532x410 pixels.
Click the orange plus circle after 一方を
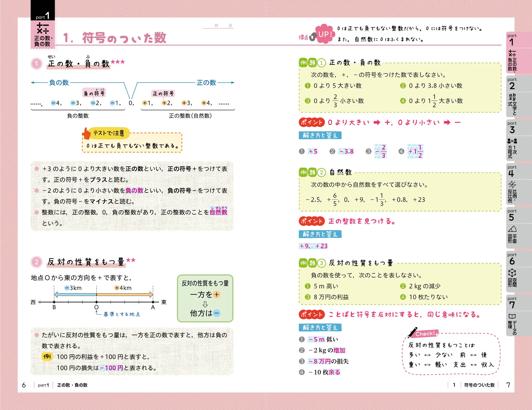click(x=217, y=294)
